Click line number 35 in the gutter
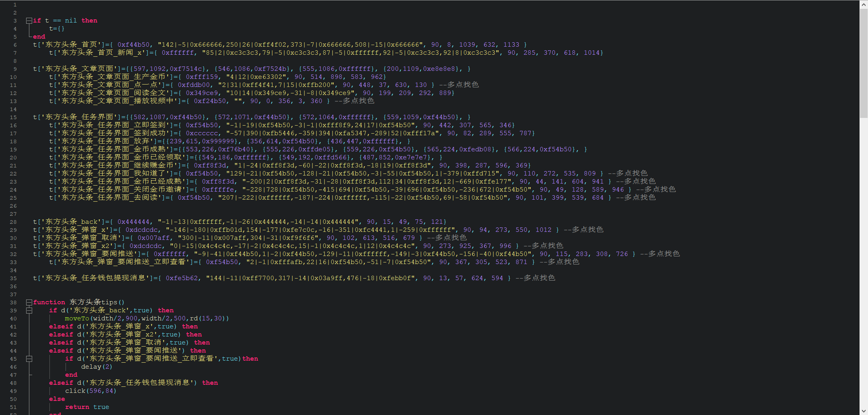This screenshot has width=868, height=415. click(x=13, y=278)
